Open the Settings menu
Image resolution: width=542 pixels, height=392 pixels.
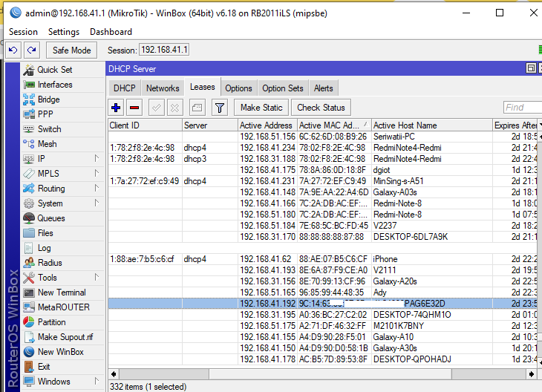[64, 32]
